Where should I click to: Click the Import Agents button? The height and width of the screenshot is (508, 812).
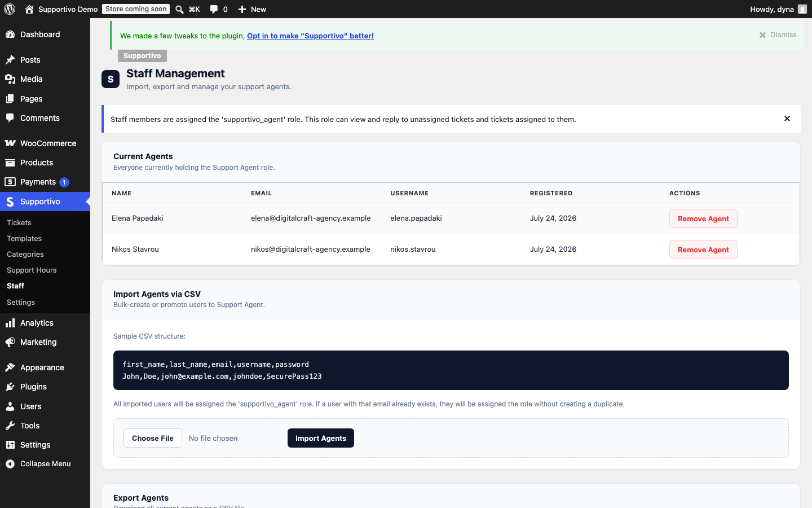(321, 438)
